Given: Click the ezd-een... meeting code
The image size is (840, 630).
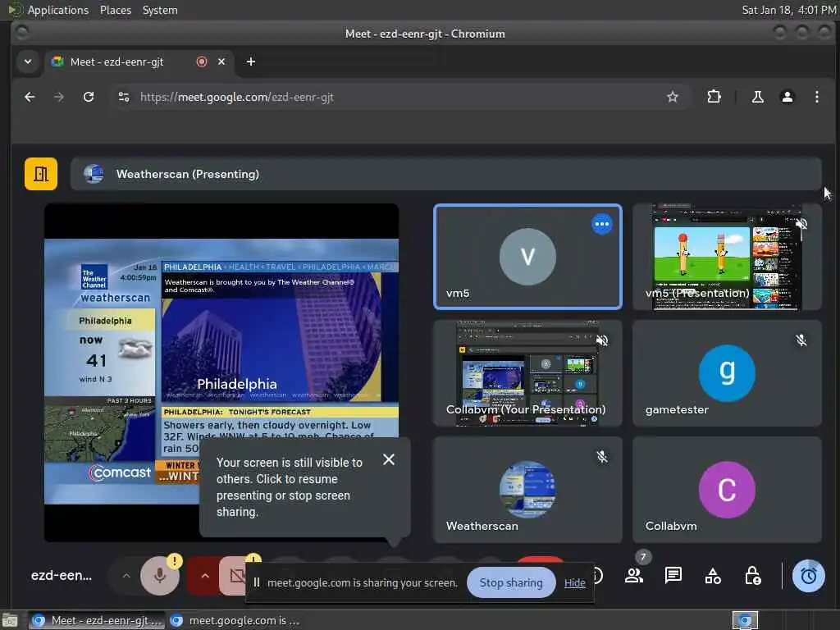Looking at the screenshot, I should click(x=61, y=575).
